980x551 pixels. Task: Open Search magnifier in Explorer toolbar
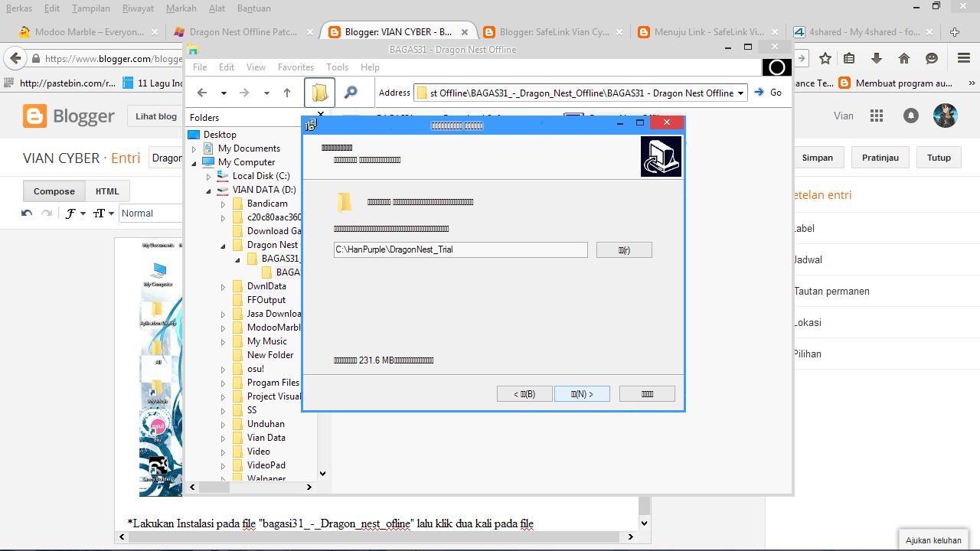pyautogui.click(x=351, y=93)
